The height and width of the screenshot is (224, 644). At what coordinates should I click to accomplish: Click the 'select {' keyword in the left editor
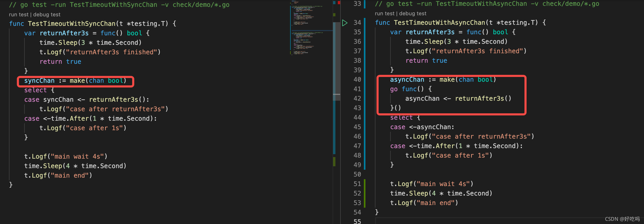(x=39, y=90)
